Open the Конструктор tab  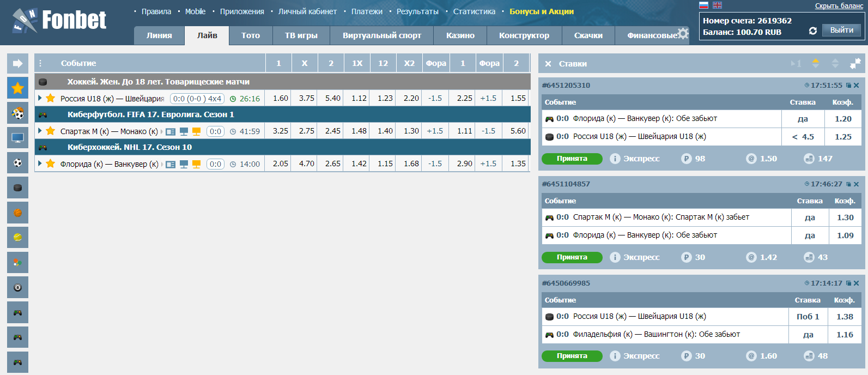[524, 35]
